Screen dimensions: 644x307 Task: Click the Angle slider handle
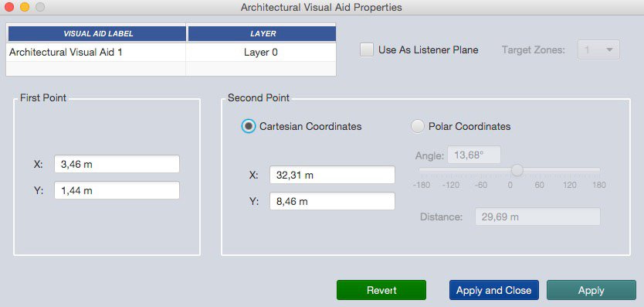point(517,169)
